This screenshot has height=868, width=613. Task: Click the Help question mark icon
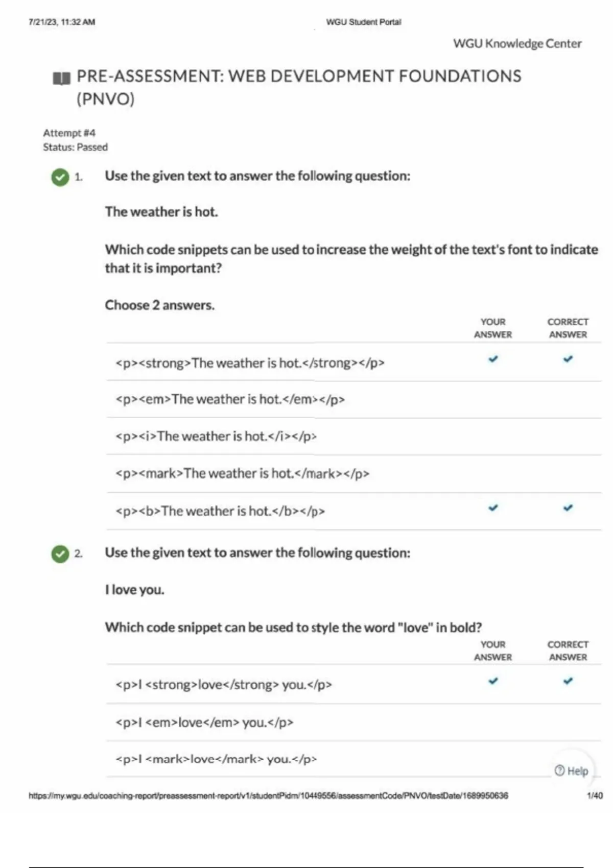(560, 770)
